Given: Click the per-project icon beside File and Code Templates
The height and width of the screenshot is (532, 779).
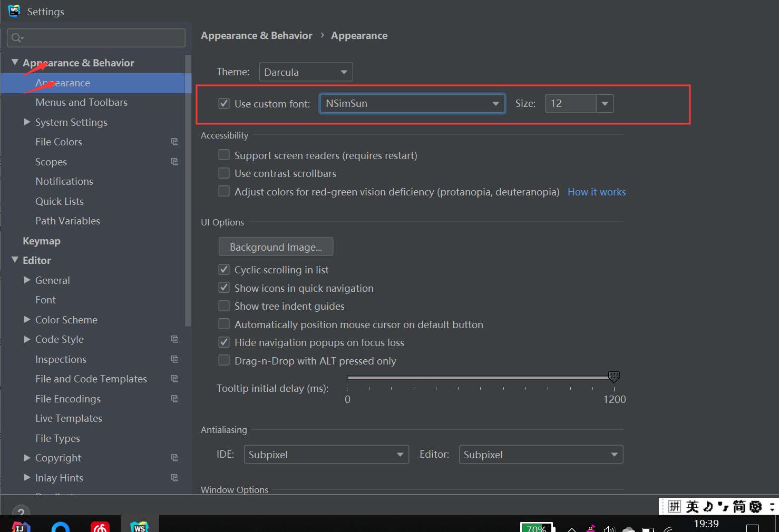Looking at the screenshot, I should [175, 379].
